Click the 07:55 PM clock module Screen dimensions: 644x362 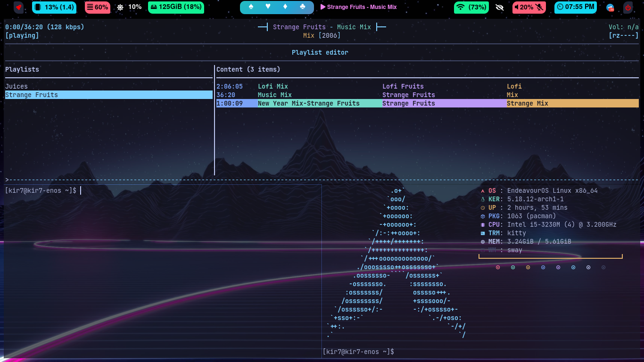(x=575, y=8)
